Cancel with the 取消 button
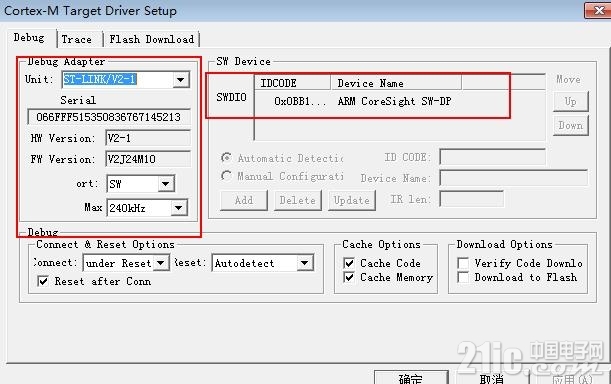 492,377
